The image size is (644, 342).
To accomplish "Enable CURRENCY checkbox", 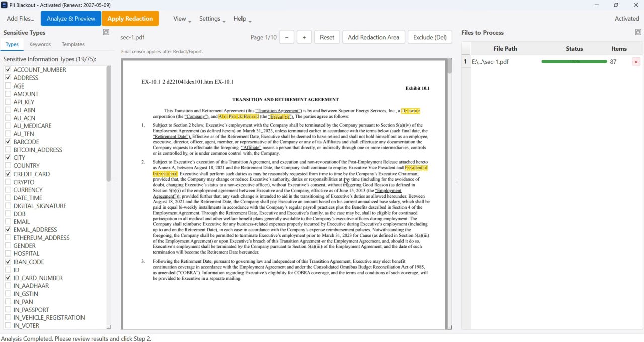I will 8,190.
